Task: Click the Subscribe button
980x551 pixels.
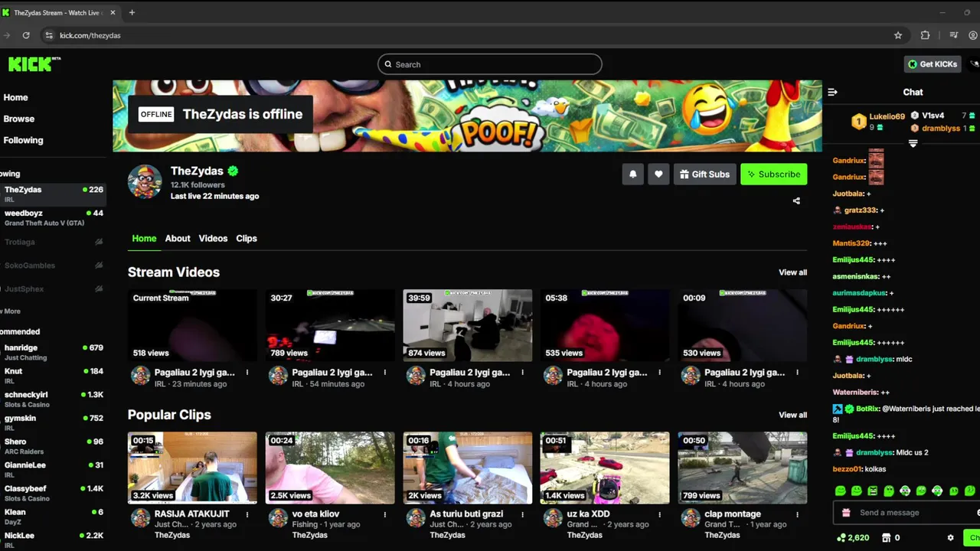Action: pyautogui.click(x=773, y=174)
